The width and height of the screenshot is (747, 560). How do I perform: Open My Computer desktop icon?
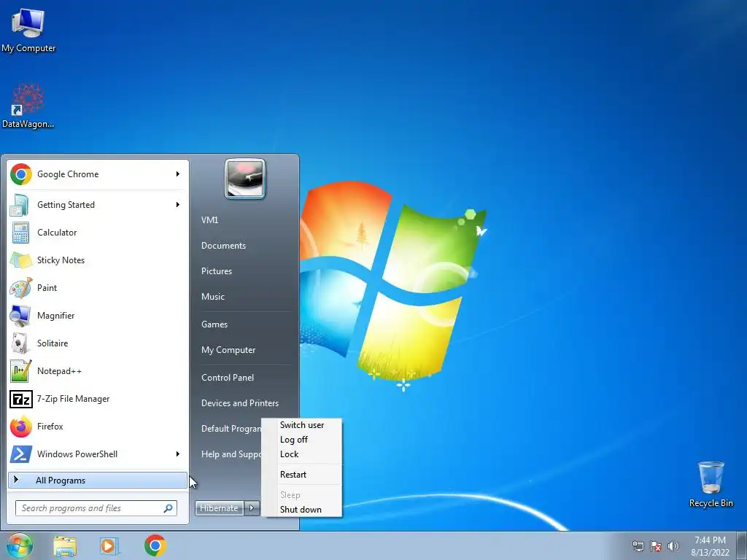pyautogui.click(x=28, y=29)
